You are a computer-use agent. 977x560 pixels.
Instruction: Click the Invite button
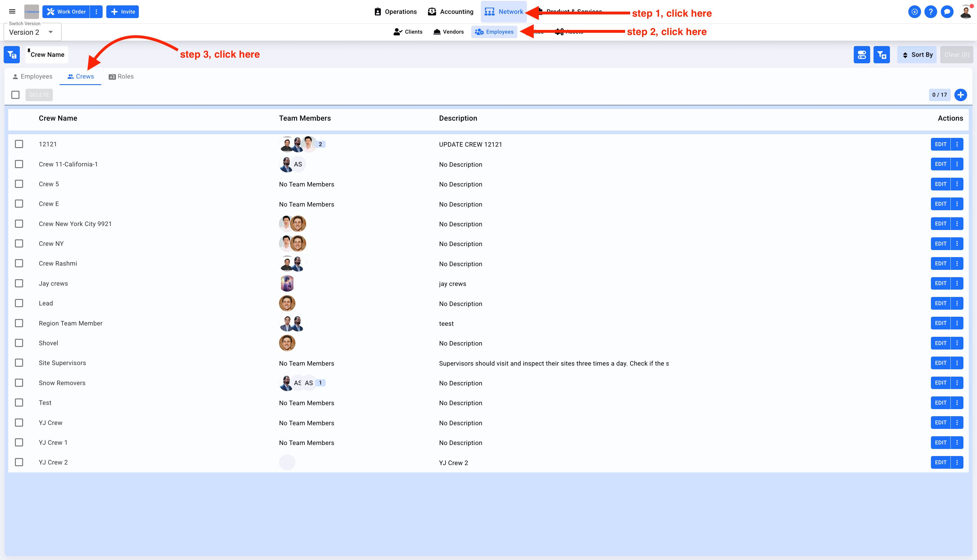pos(123,12)
